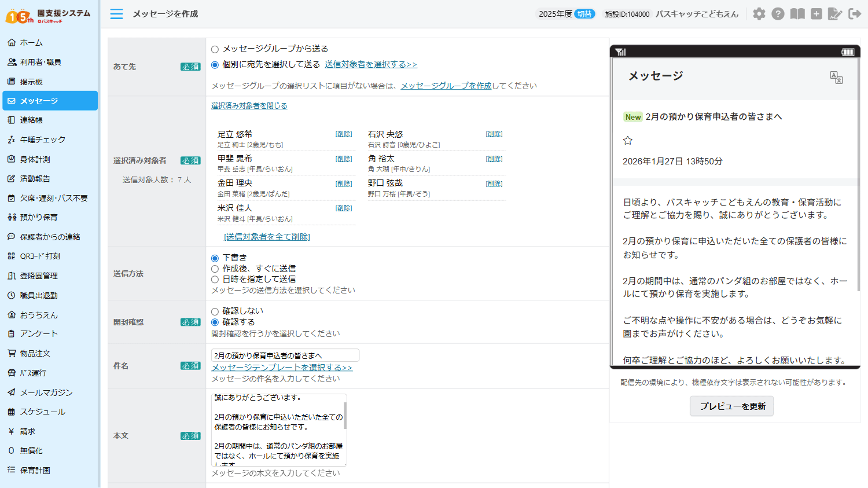This screenshot has width=868, height=488.
Task: Click the プレビューを更新 button
Action: 731,406
